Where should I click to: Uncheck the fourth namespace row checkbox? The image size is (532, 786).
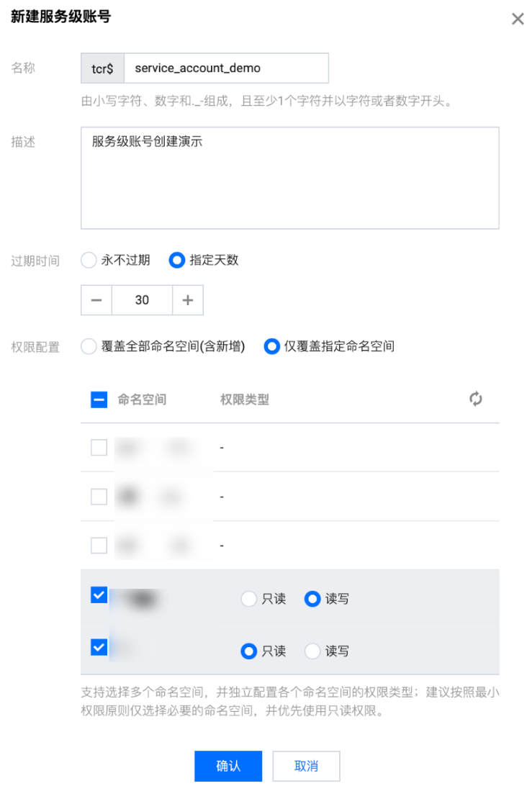(x=99, y=595)
